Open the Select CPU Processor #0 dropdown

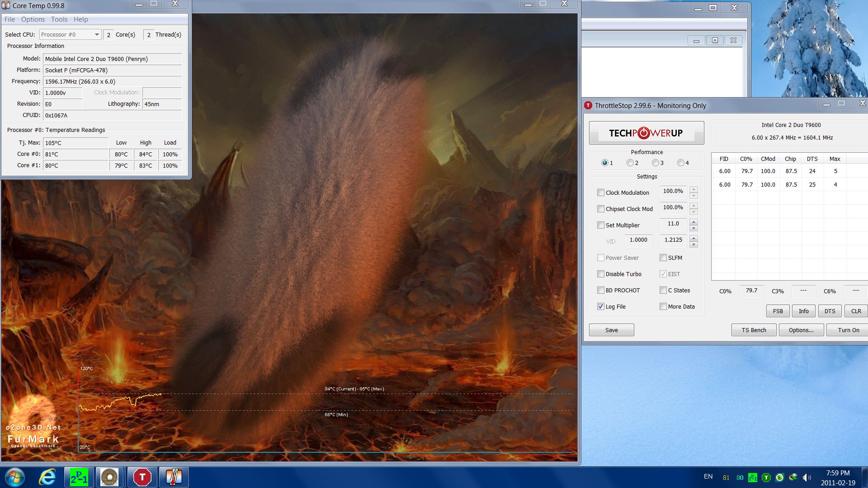click(x=70, y=34)
